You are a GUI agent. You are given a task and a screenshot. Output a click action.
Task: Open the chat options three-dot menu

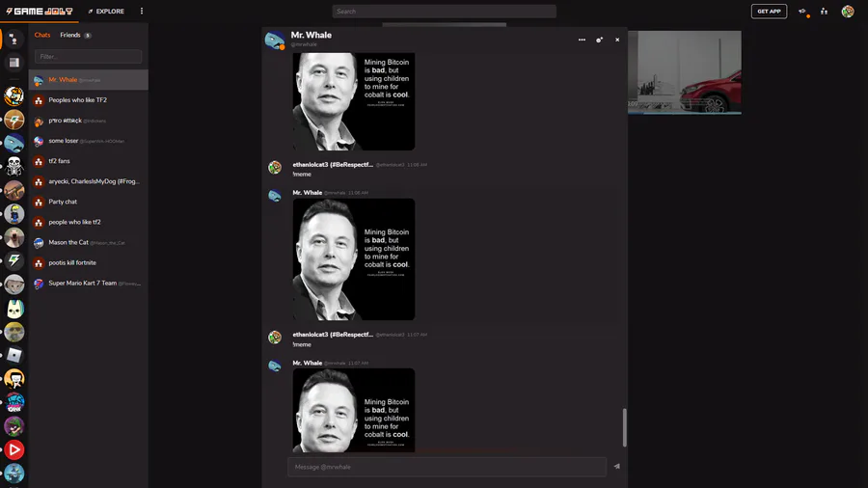(582, 40)
